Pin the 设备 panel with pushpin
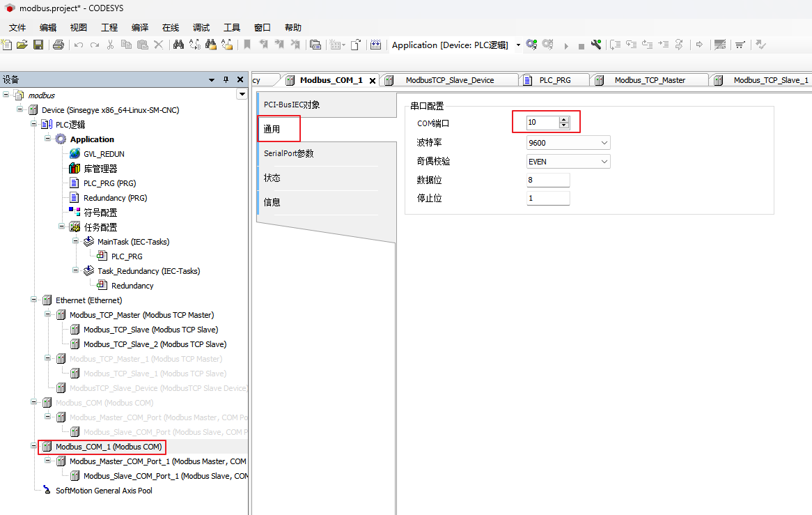The height and width of the screenshot is (515, 812). (x=226, y=80)
